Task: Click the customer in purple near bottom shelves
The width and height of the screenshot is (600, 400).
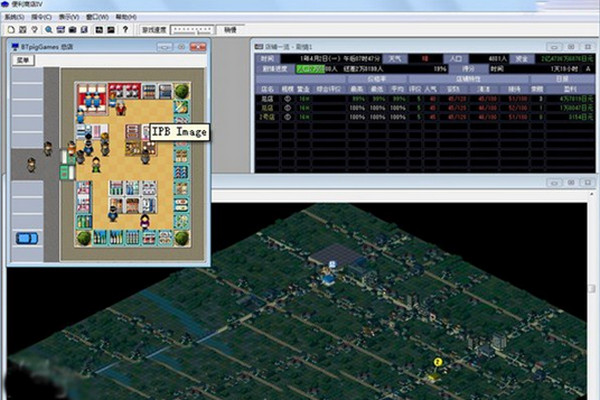Action: click(145, 222)
